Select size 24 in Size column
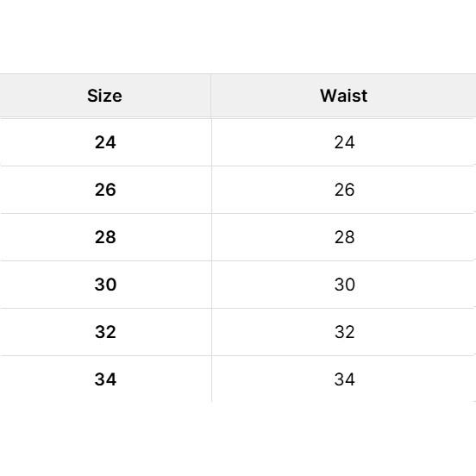The width and height of the screenshot is (476, 476). (105, 142)
